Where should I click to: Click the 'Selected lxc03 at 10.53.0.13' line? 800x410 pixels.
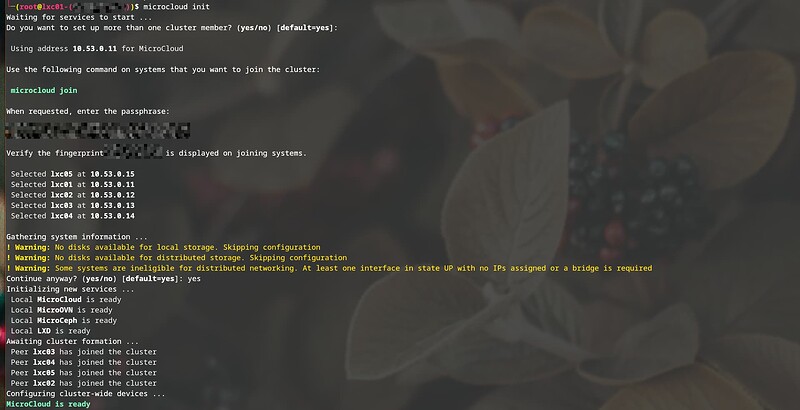72,206
